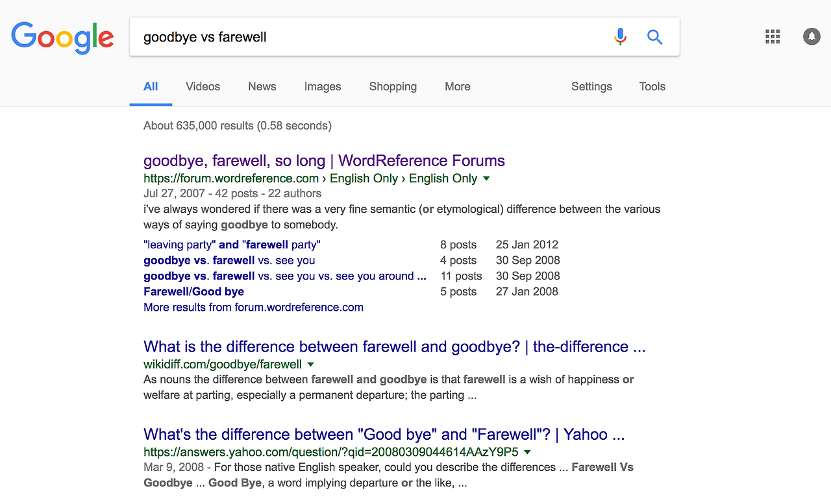Click the Google logo

click(x=62, y=38)
